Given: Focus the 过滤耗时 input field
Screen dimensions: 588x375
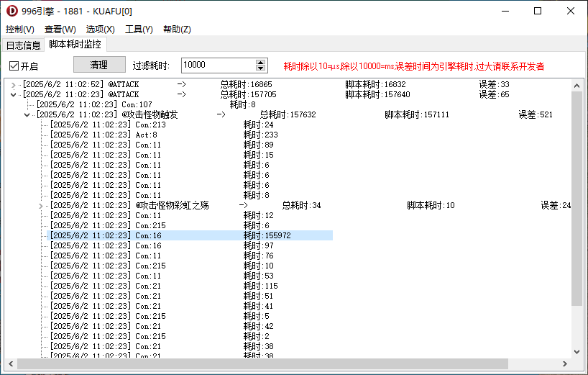Looking at the screenshot, I should click(219, 65).
